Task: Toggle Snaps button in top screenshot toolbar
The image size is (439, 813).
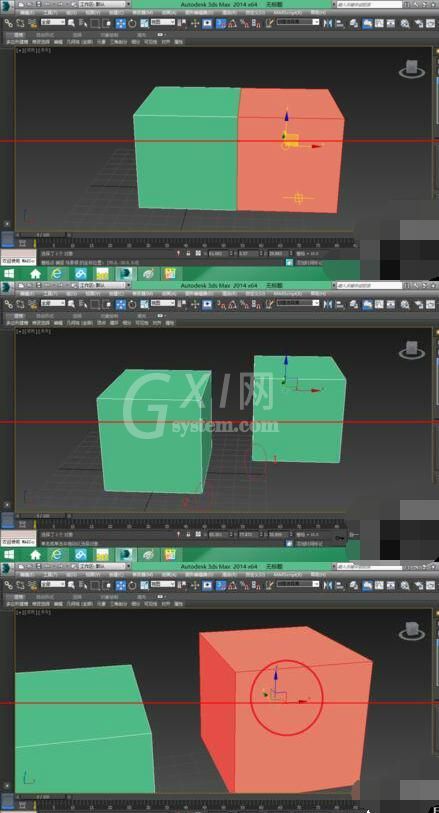Action: point(220,23)
